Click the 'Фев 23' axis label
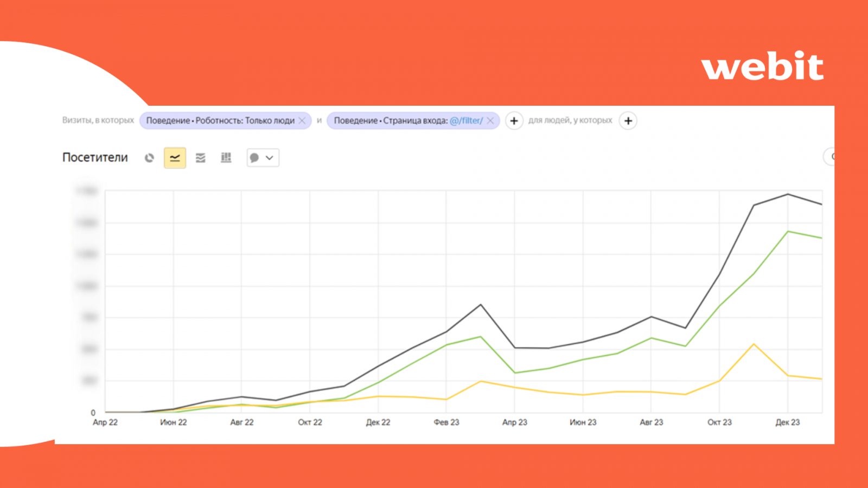 coord(446,422)
